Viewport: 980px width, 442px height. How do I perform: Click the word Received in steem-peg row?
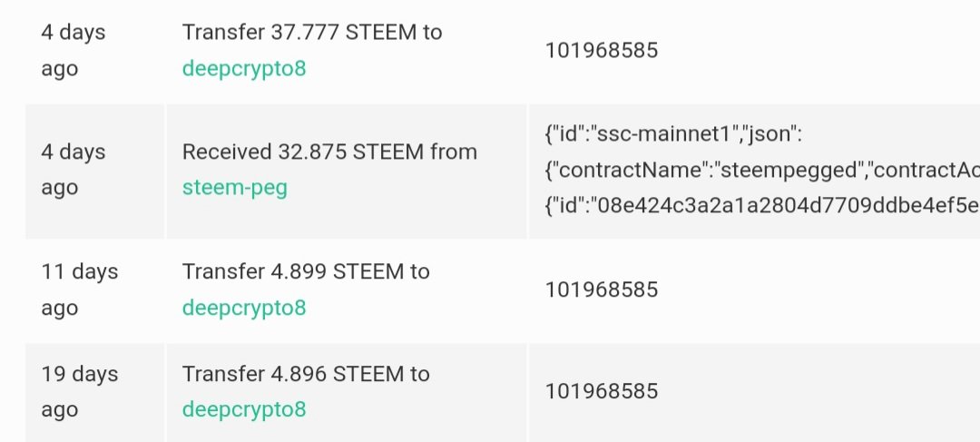click(x=227, y=152)
